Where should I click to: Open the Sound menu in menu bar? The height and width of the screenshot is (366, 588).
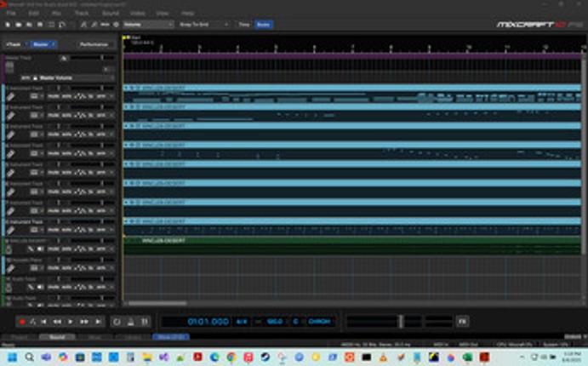(x=109, y=14)
